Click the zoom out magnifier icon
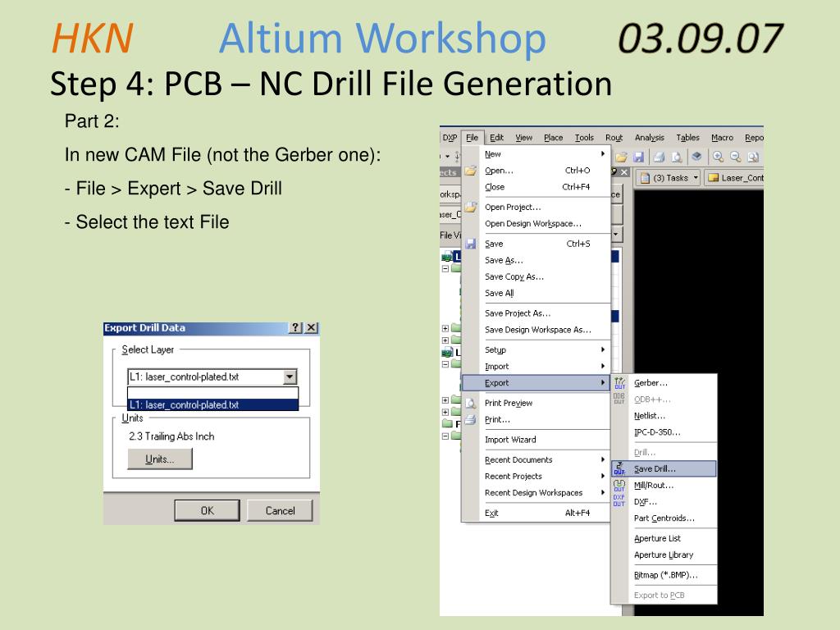Image resolution: width=840 pixels, height=630 pixels. 736,157
